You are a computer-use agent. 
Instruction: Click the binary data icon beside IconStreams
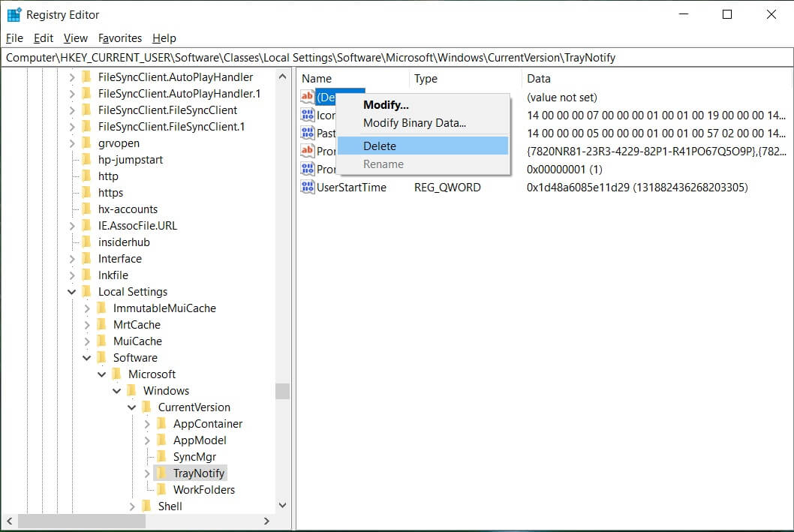308,115
